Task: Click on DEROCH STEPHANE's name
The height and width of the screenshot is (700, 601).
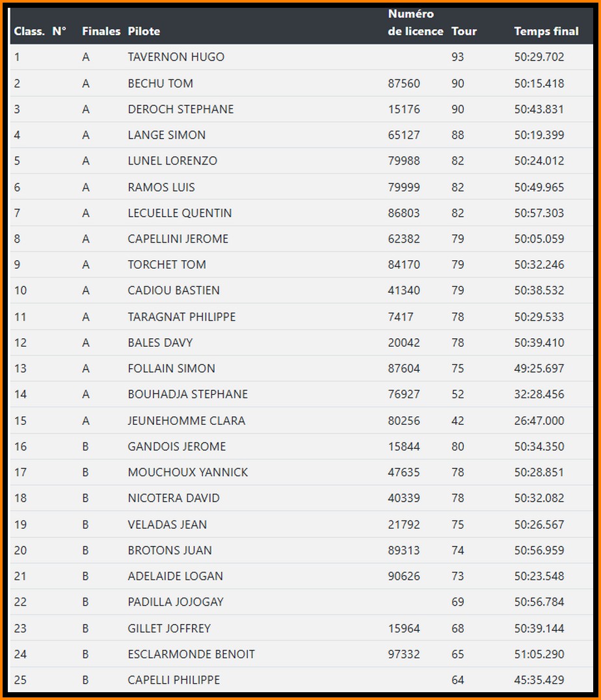Action: tap(180, 109)
